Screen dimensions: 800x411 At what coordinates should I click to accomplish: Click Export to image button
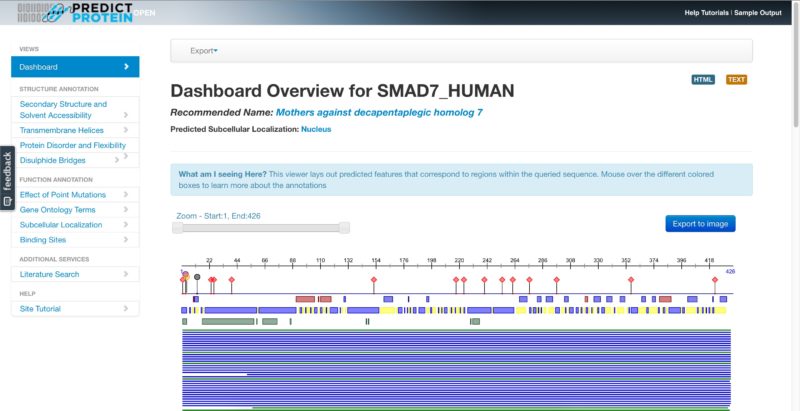700,223
